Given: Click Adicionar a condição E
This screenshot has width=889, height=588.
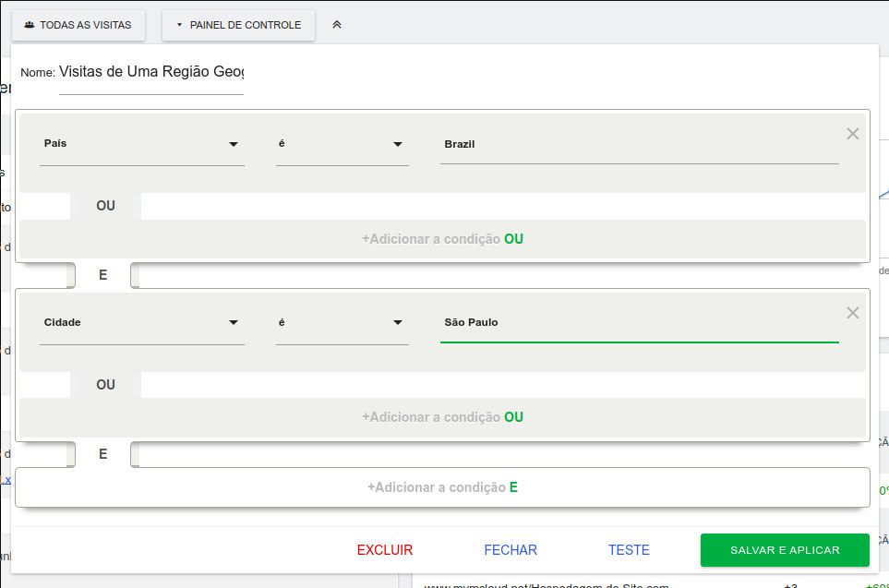Looking at the screenshot, I should click(442, 487).
